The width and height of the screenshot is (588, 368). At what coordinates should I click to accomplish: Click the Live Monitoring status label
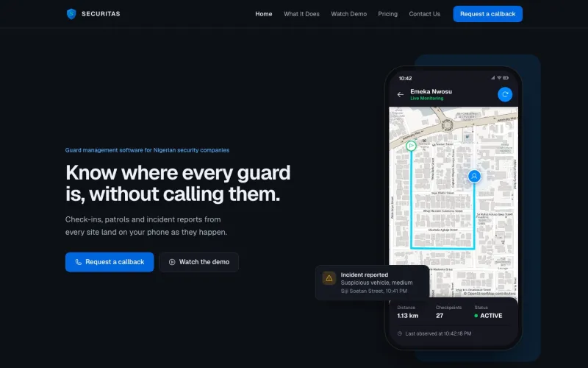point(427,99)
